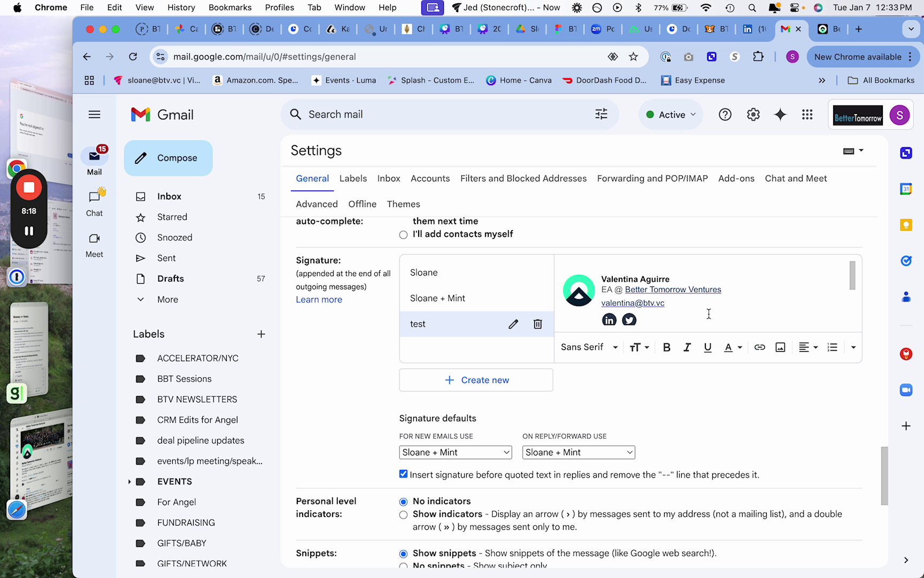Open Chrome History menu

[x=181, y=7]
